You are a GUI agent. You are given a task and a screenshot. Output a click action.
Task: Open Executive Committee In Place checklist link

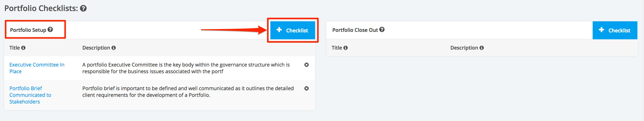[x=37, y=68]
